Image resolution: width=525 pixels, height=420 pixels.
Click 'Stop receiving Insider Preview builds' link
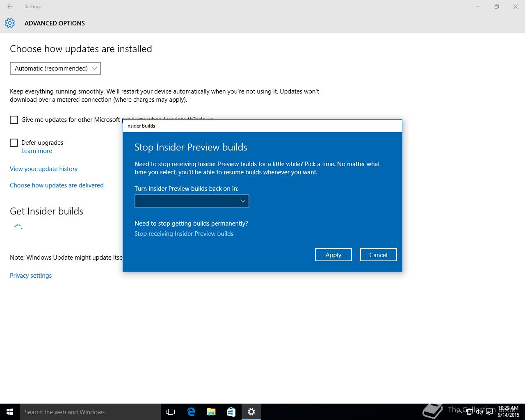(x=184, y=234)
